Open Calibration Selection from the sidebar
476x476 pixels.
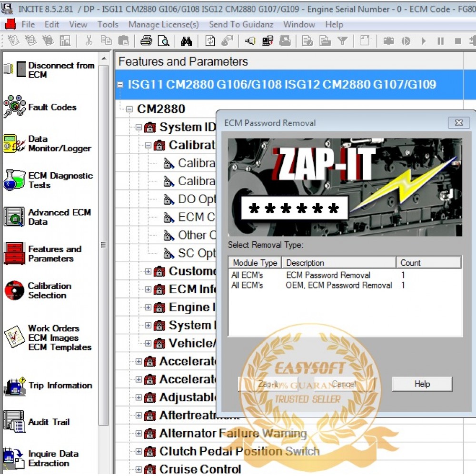point(38,290)
